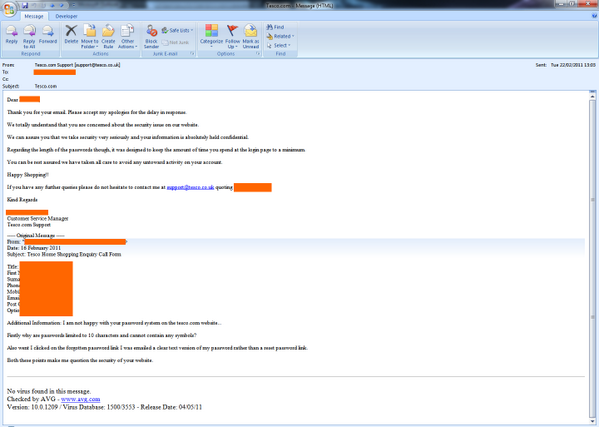
Task: Click the 'Date: 16 February 2011' line
Action: (34, 248)
